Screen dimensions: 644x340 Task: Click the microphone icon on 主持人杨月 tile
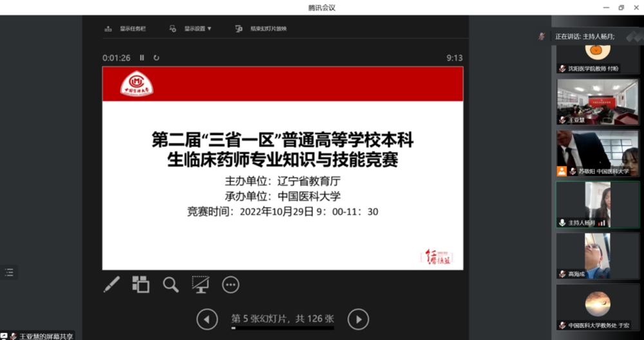[x=562, y=223]
